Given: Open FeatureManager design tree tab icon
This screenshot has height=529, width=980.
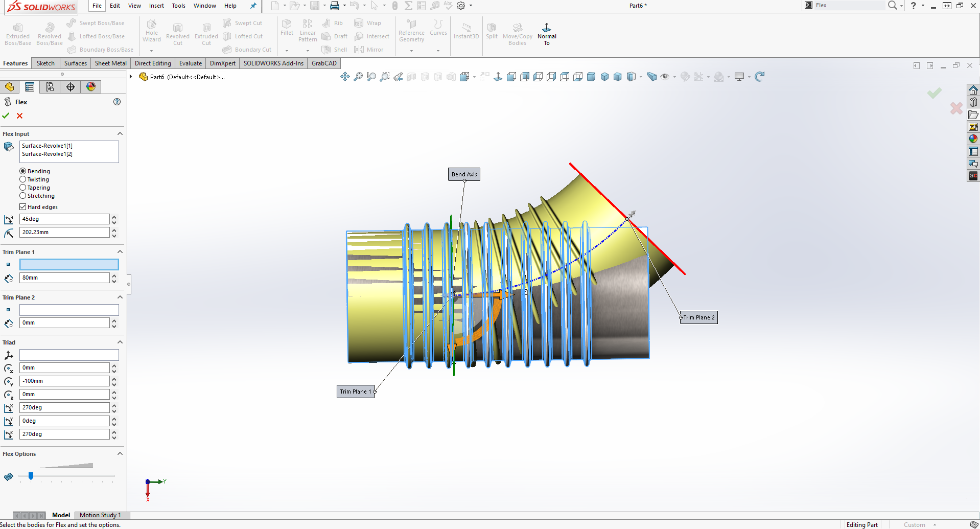Looking at the screenshot, I should pyautogui.click(x=10, y=87).
